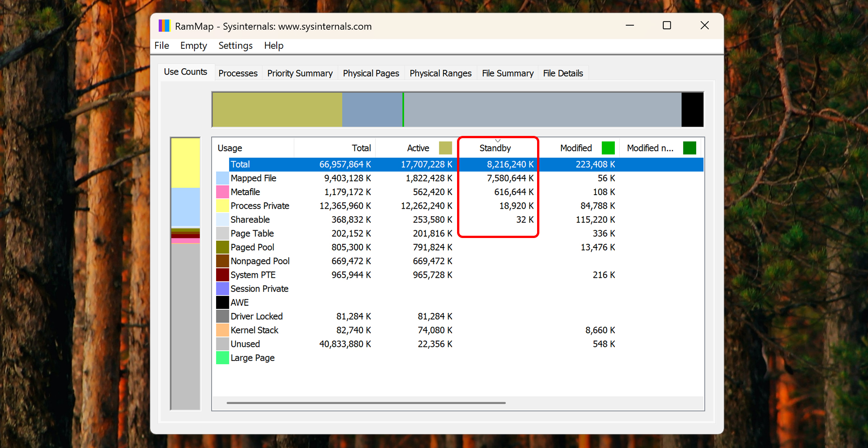Click the black AWE color icon

point(222,303)
